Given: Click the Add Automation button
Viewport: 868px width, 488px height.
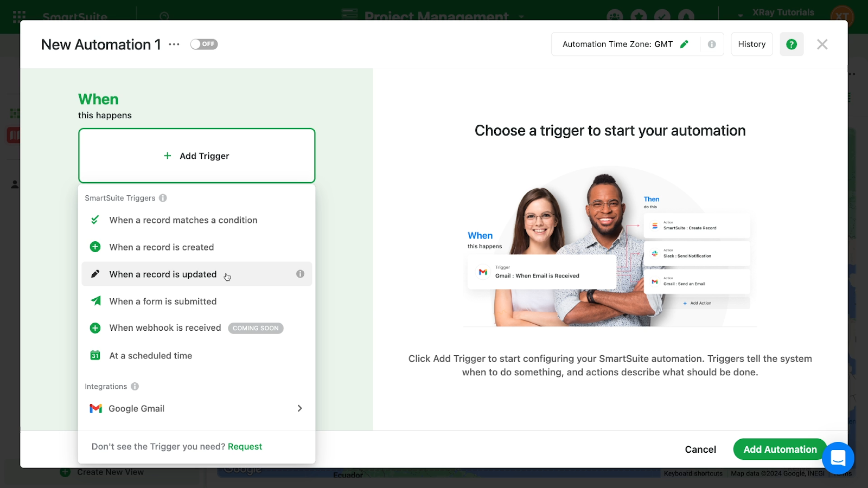Looking at the screenshot, I should [780, 449].
